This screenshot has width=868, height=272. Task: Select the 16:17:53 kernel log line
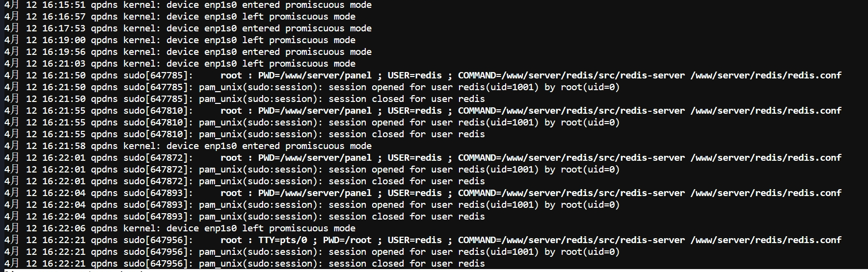coord(188,28)
